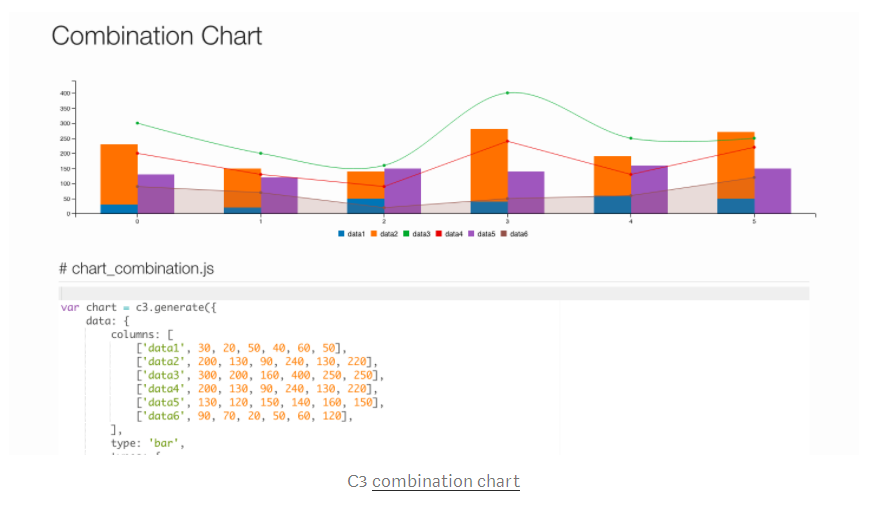Screen dimensions: 876x527
Task: Click the purple bar at x=2
Action: pos(402,190)
